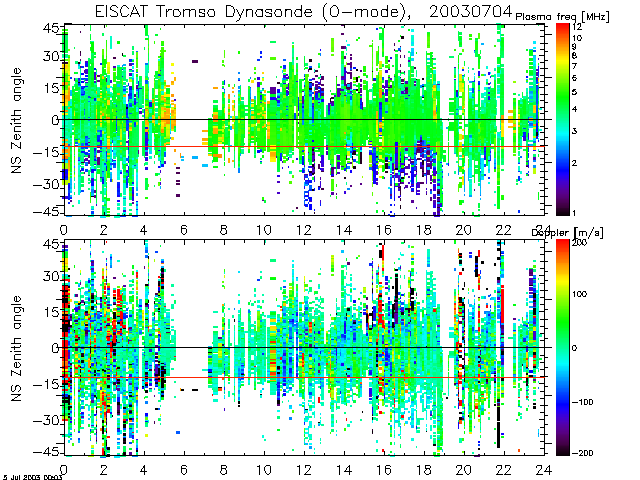
Task: Click the '-30' y-tick of the Doppler panel
Action: [46, 420]
